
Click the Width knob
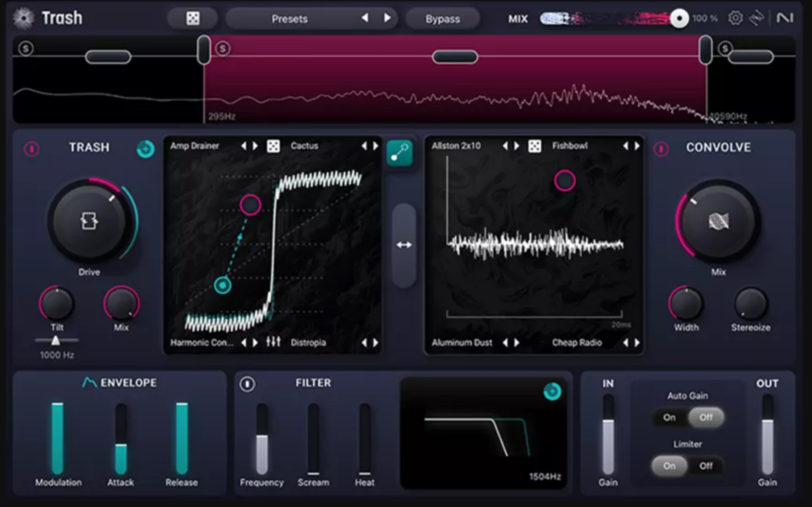tap(686, 303)
